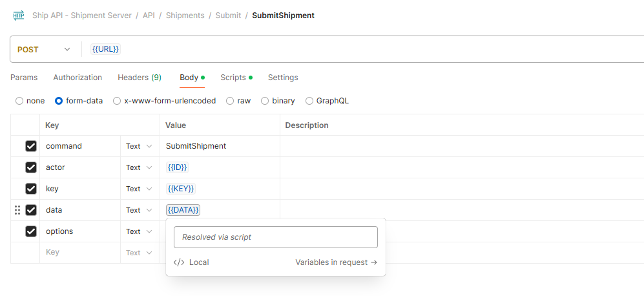Viewport: 644px width, 296px height.
Task: Go to the Authorization tab
Action: pos(78,78)
